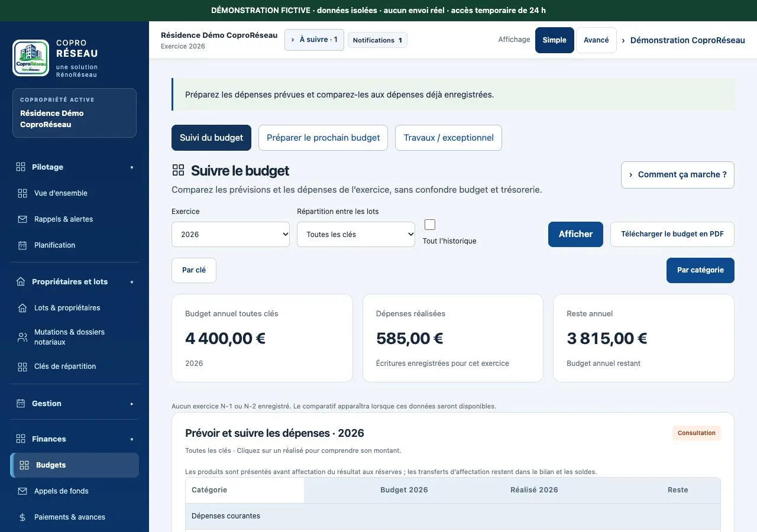Click the envelope icon for Appels de fonds
This screenshot has width=757, height=532.
22,491
